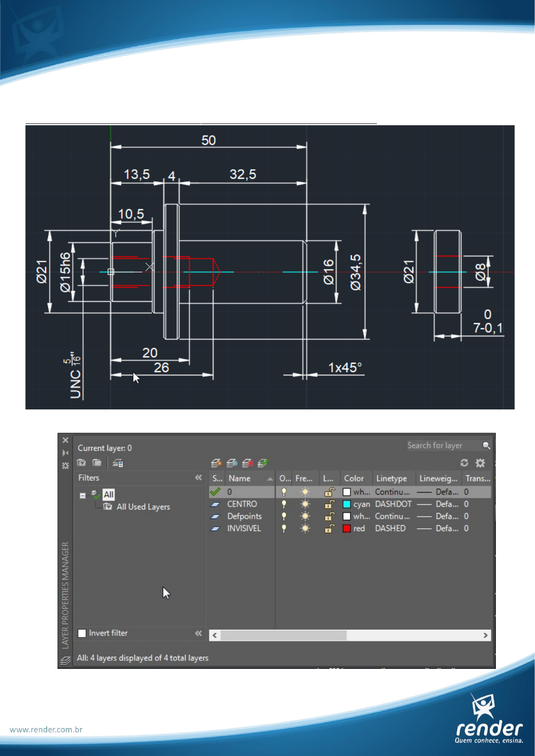
Task: Turn off the CENTRO layer lightbulb
Action: pos(284,504)
